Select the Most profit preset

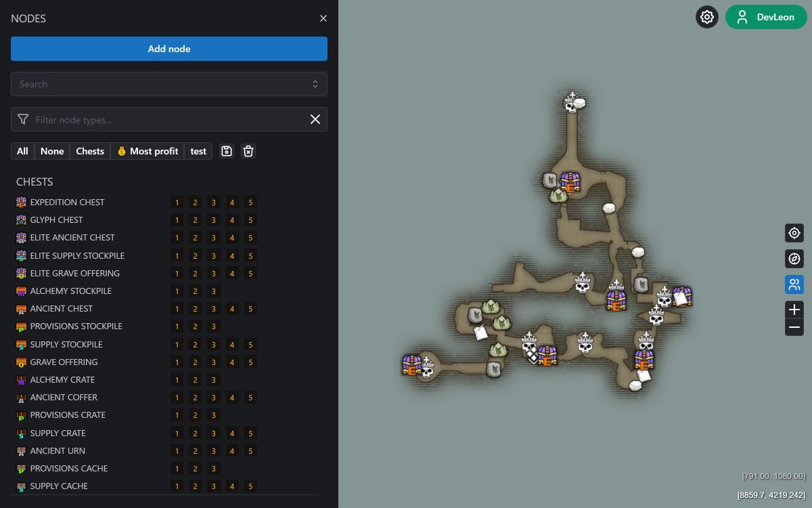pyautogui.click(x=148, y=151)
